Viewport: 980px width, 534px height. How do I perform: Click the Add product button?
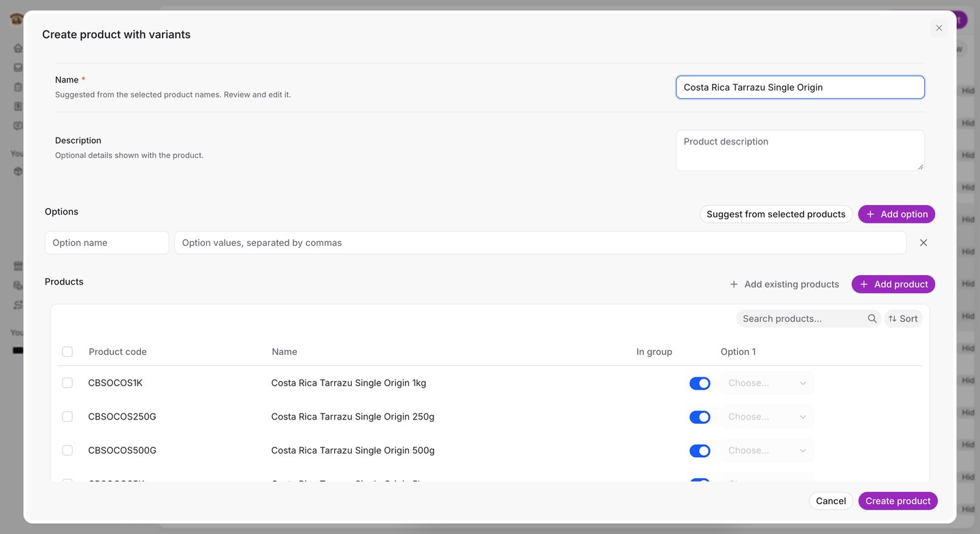point(893,284)
